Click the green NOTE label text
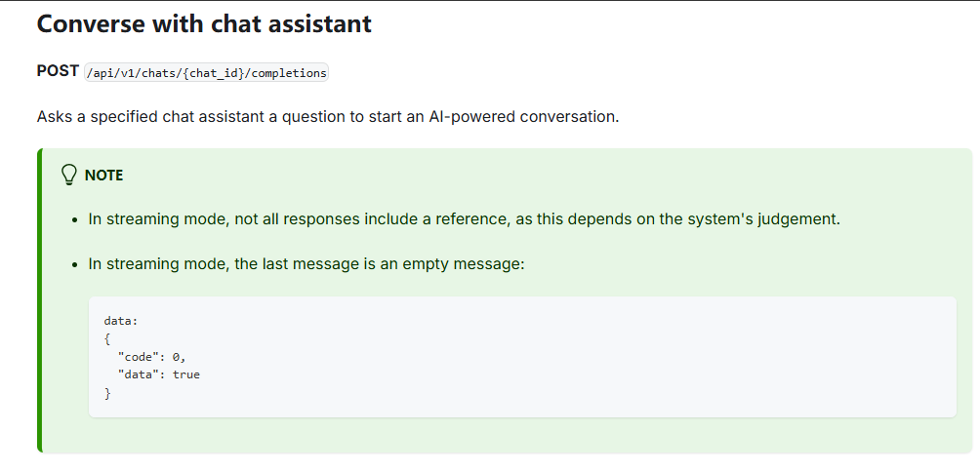Screen dimensions: 980x472 pos(103,176)
